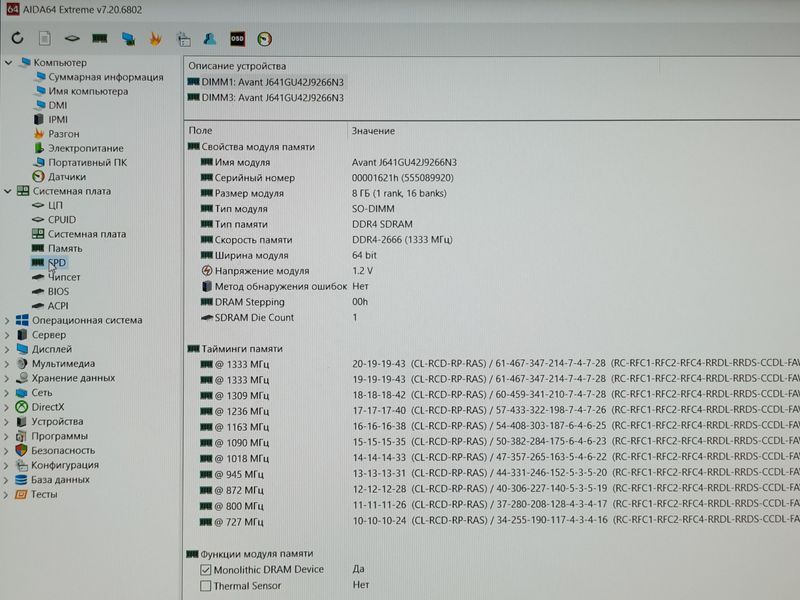Select the Размер модуля row
The height and width of the screenshot is (600, 800).
(x=323, y=194)
